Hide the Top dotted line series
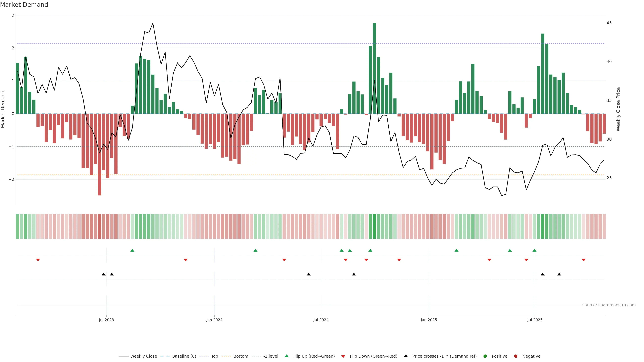Viewport: 644px width, 362px height. 214,356
